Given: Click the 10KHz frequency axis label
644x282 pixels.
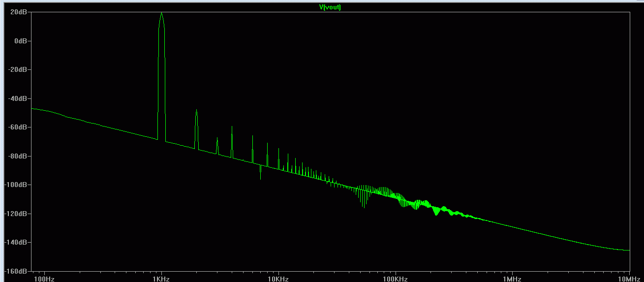Looking at the screenshot, I should pos(278,279).
